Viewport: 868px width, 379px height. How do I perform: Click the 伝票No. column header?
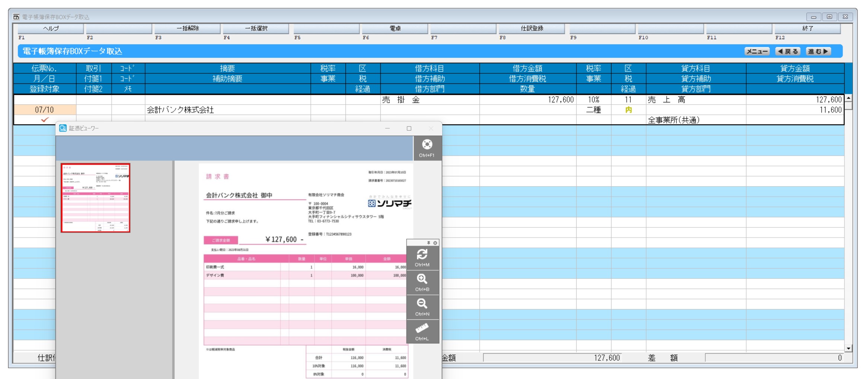click(45, 69)
